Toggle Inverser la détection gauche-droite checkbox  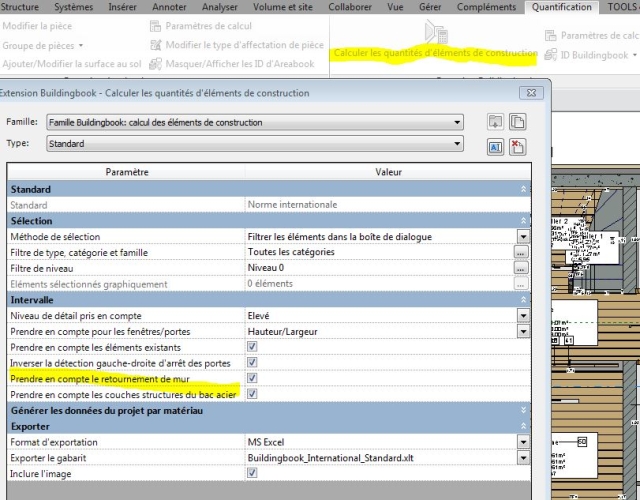pos(252,362)
